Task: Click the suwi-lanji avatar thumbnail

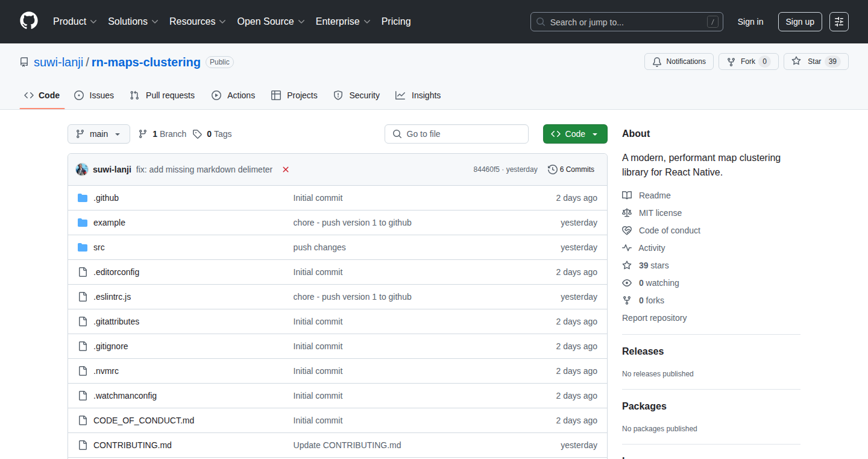Action: [82, 169]
